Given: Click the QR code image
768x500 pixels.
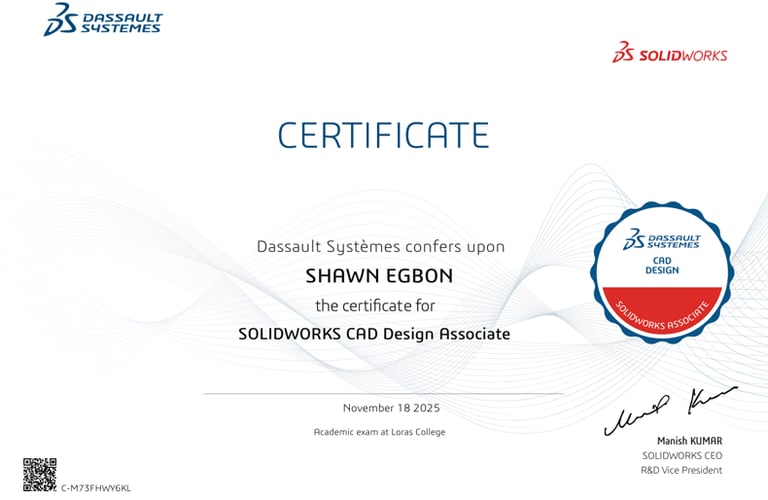Looking at the screenshot, I should coord(40,475).
